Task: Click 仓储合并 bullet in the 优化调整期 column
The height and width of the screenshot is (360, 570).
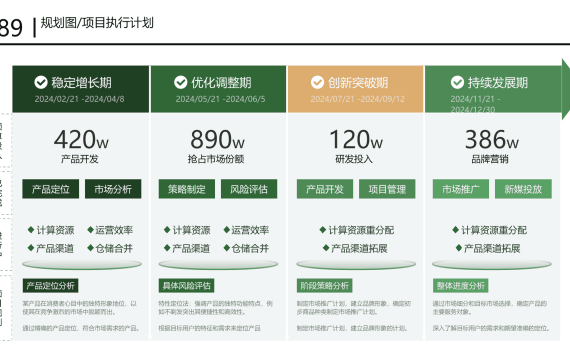Action: 246,248
